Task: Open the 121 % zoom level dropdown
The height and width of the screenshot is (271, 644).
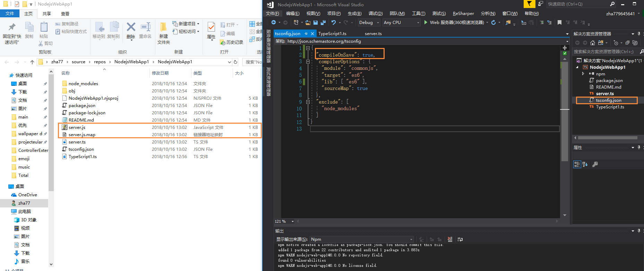Action: coord(284,221)
